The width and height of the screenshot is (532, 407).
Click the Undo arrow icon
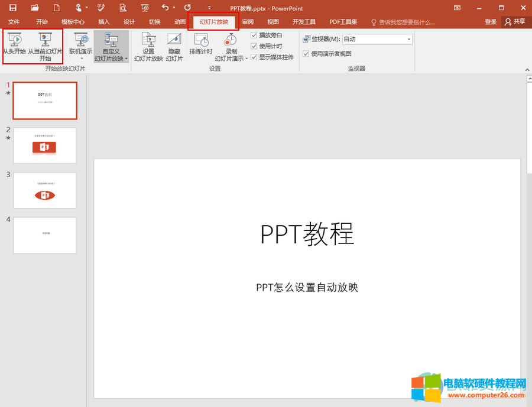coord(165,8)
